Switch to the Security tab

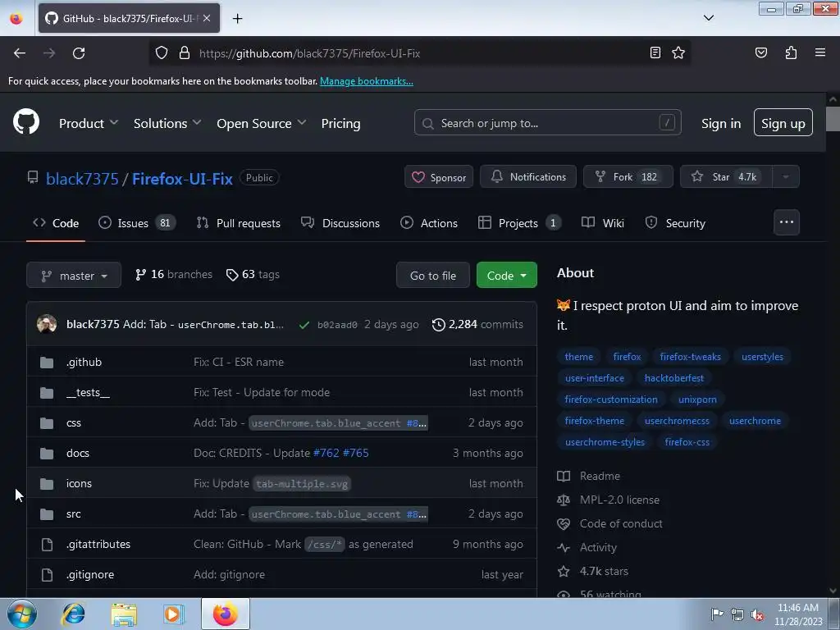[675, 223]
